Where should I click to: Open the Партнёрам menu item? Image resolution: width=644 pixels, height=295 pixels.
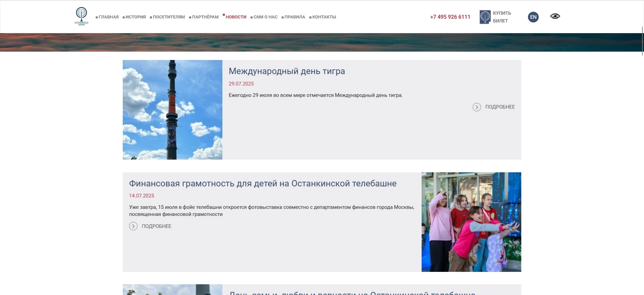(205, 17)
